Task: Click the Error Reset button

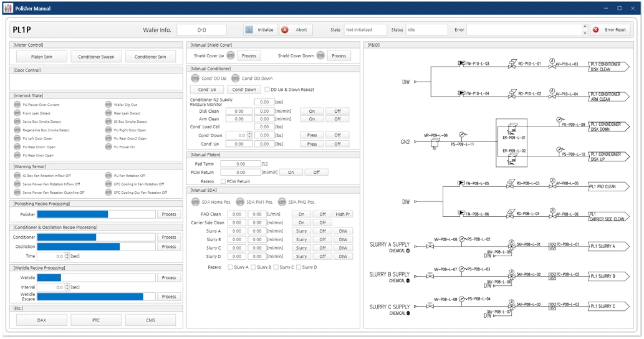Action: [610, 30]
